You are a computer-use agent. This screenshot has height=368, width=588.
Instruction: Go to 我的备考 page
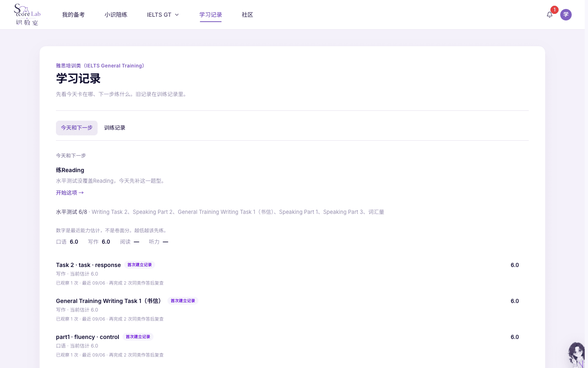(x=73, y=15)
